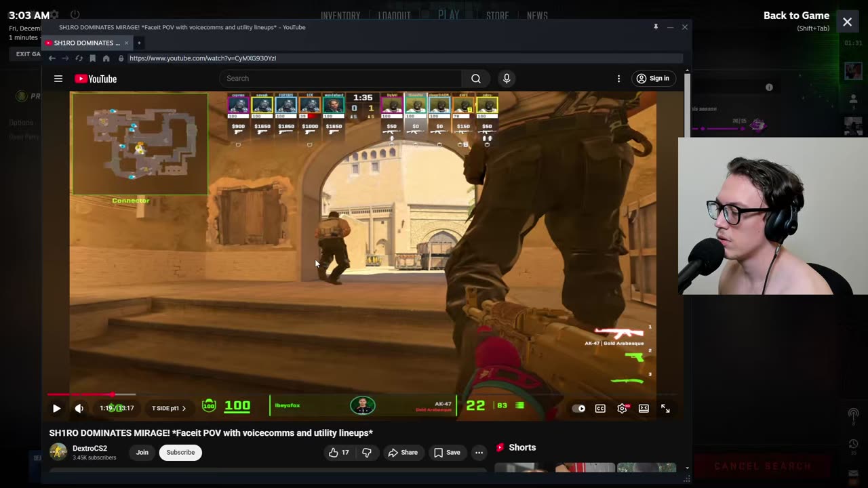Dislike the video
This screenshot has height=488, width=868.
[x=367, y=452]
